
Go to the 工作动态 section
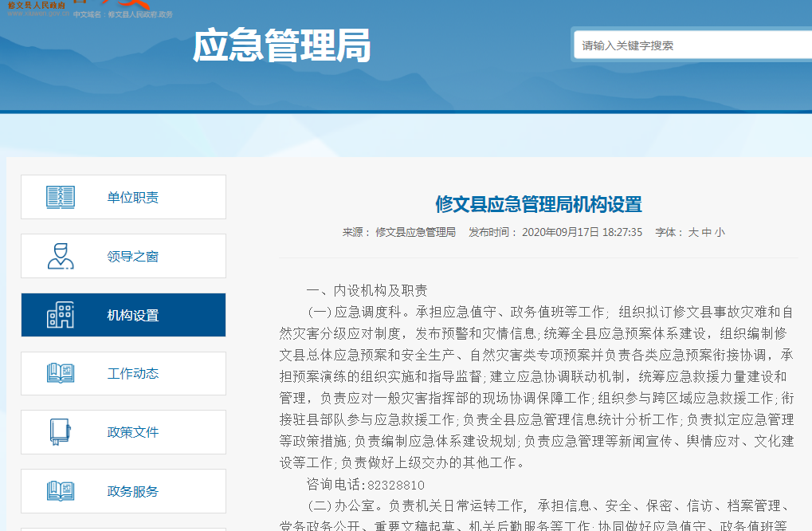[132, 374]
